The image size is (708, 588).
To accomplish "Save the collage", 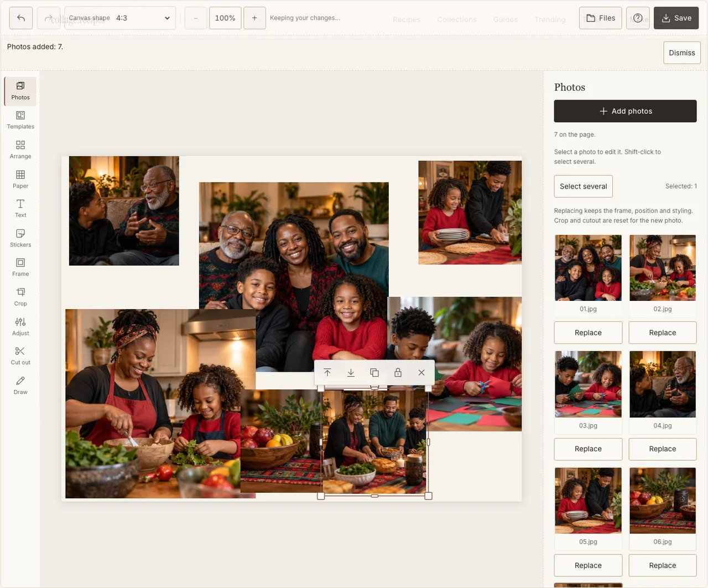I will point(676,18).
